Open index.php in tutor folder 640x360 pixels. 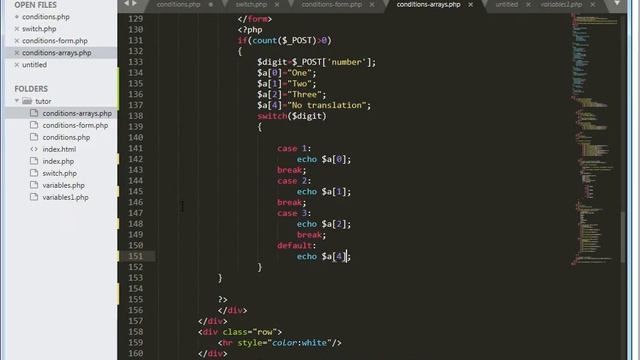[x=58, y=161]
